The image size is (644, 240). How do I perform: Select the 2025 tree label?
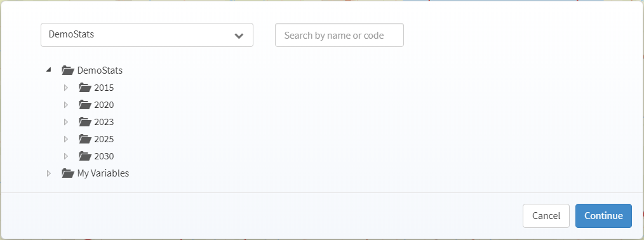click(x=104, y=140)
